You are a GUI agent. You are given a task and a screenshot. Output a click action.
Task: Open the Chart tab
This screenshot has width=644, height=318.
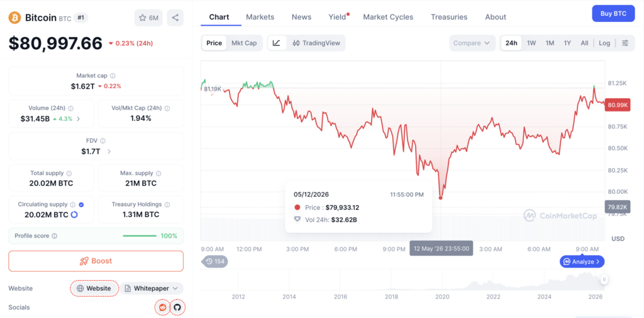[x=219, y=17]
